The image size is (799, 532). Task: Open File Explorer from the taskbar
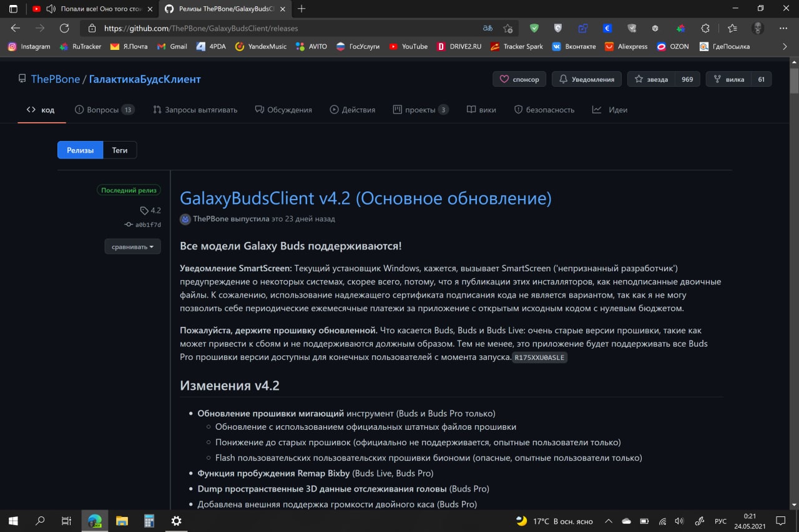coord(122,520)
